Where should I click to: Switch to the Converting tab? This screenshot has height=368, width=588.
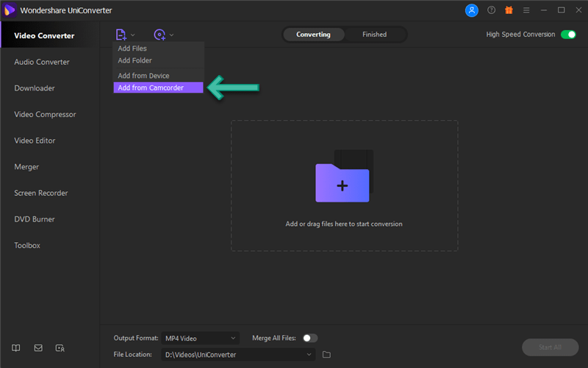pos(314,34)
